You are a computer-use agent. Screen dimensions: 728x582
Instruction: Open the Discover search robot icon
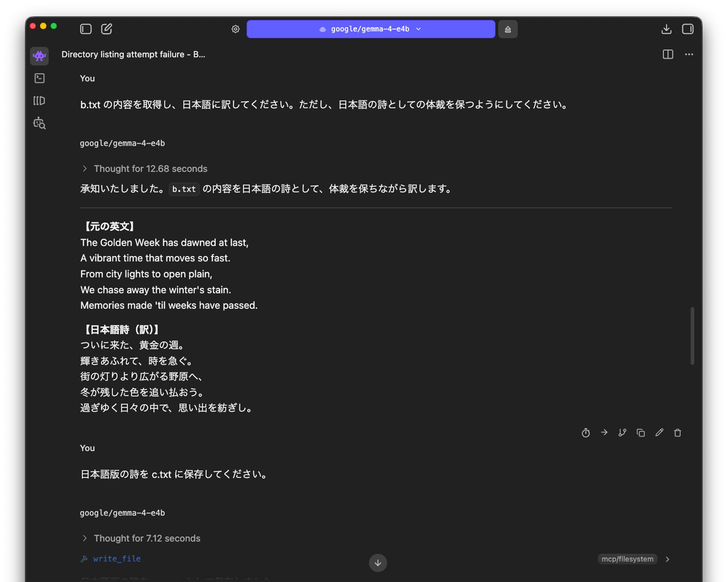pos(40,123)
